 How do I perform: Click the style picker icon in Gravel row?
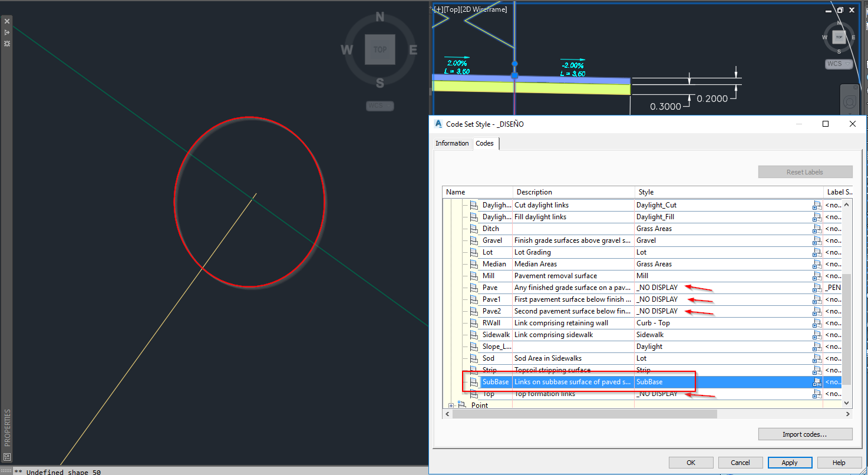[817, 240]
